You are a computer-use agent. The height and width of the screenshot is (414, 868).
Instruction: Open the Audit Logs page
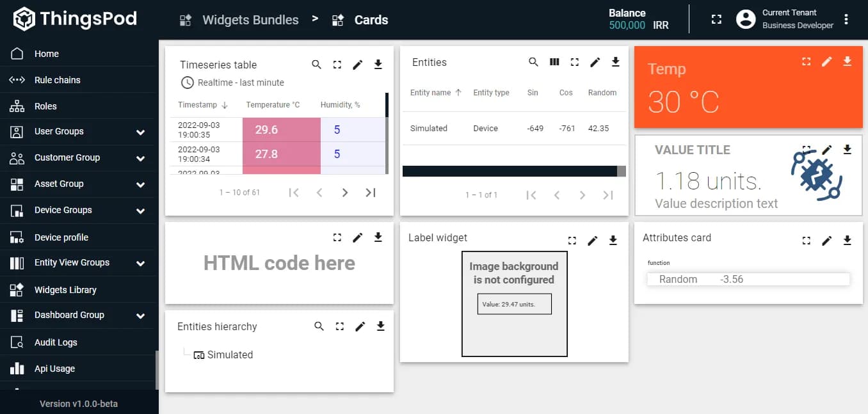point(55,342)
